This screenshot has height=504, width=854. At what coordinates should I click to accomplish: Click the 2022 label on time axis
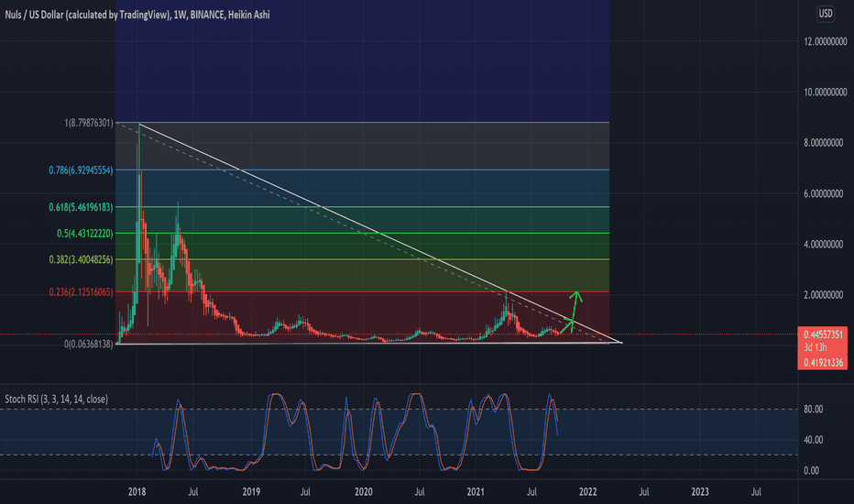click(587, 491)
